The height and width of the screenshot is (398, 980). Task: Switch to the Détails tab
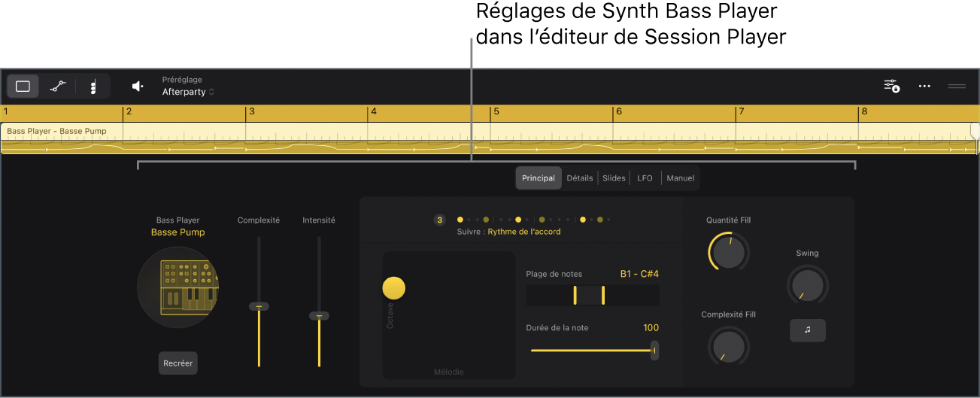pos(580,178)
